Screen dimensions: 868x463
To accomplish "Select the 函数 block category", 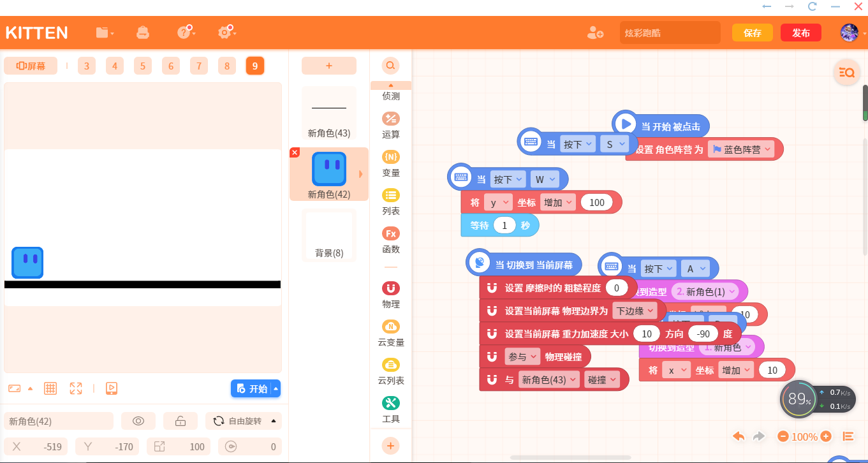I will pyautogui.click(x=391, y=240).
